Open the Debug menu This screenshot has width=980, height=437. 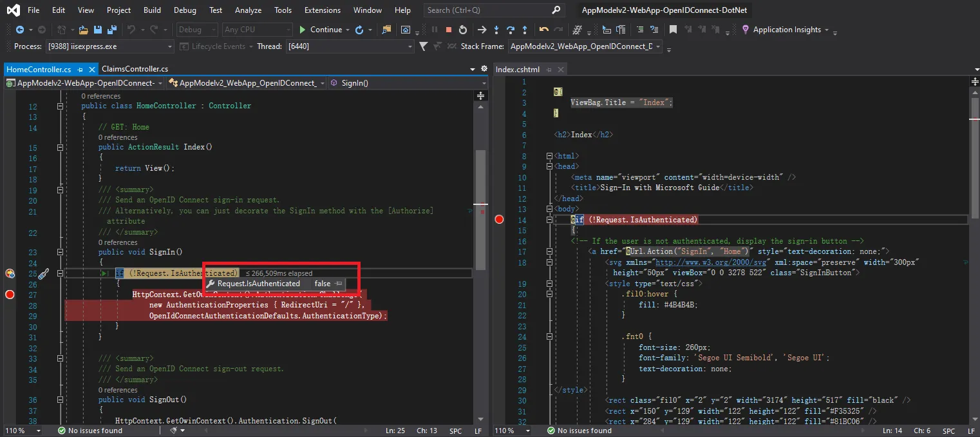(x=185, y=10)
